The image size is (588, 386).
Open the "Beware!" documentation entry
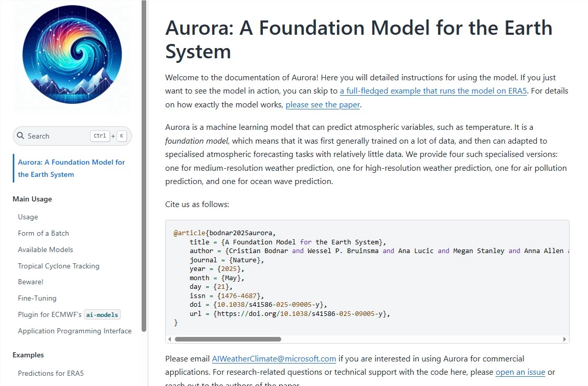(31, 282)
